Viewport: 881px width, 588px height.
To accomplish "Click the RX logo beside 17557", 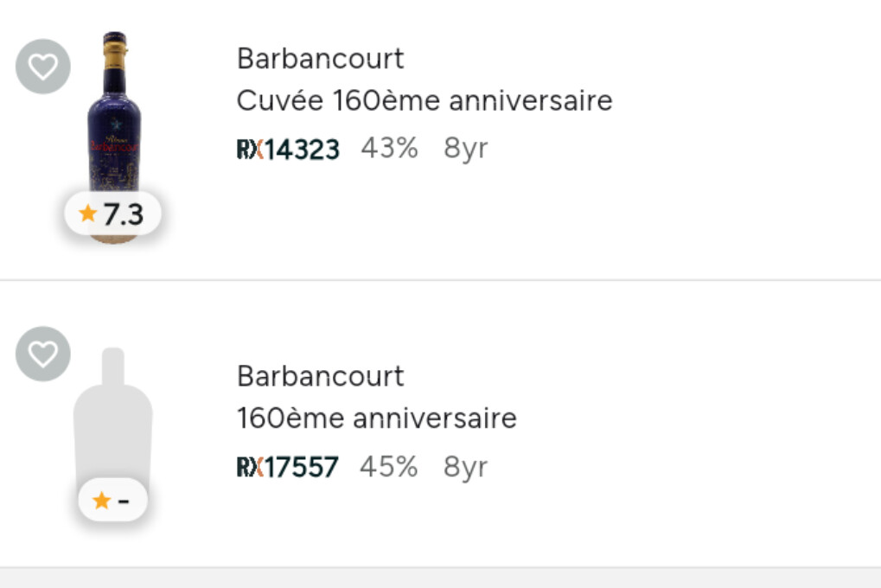I will point(248,468).
